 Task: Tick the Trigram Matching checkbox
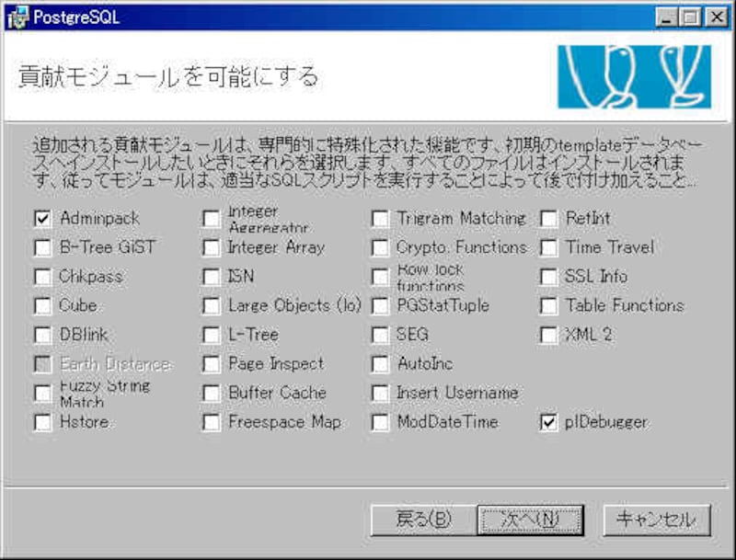[380, 219]
